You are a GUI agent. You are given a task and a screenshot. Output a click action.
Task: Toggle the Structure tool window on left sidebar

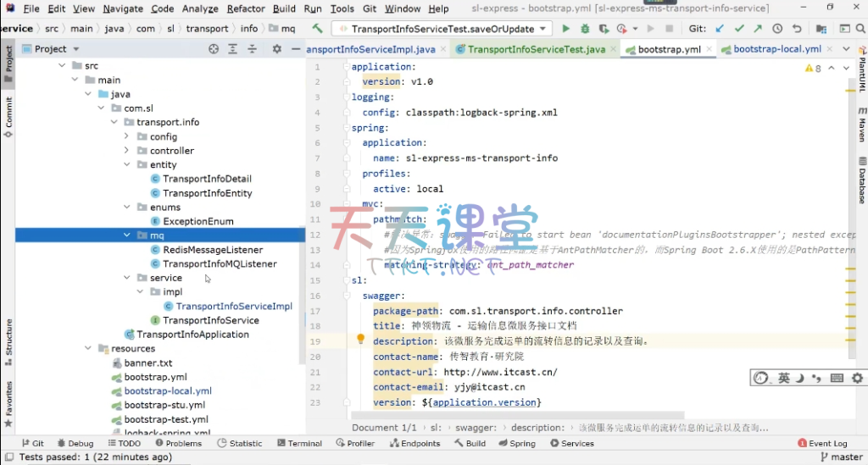[8, 337]
